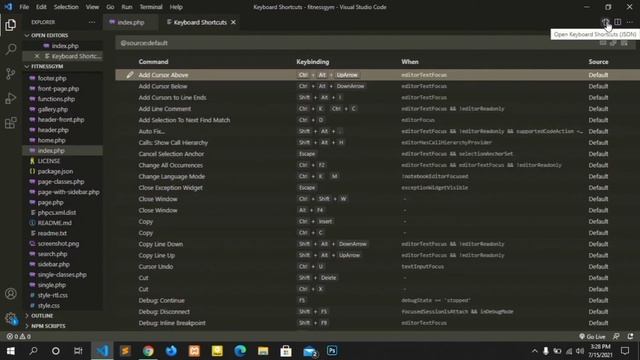Select the Add Cursor Below row
Screen dimensions: 640x360
(x=378, y=86)
